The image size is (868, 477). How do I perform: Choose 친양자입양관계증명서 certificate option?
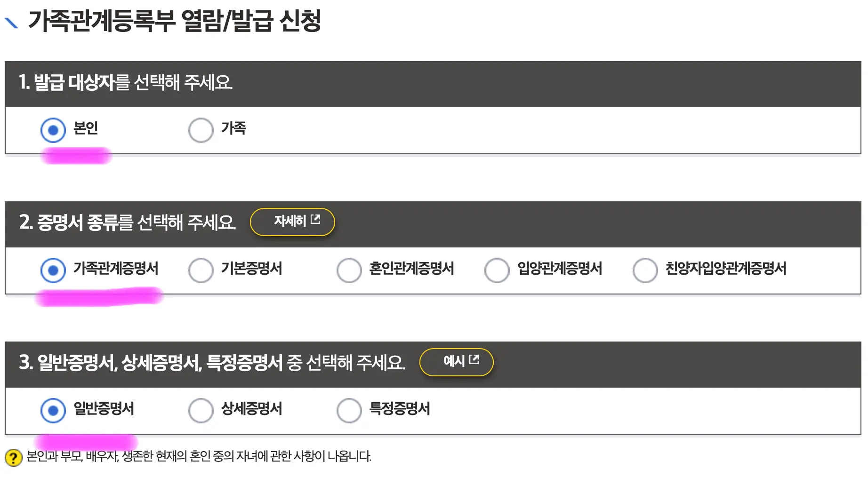(645, 270)
